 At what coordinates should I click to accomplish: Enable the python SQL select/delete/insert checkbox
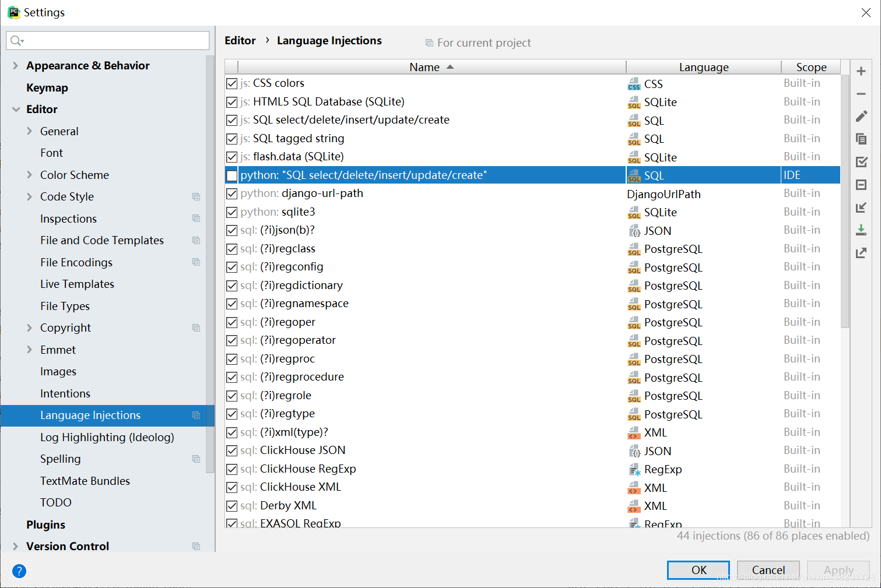tap(231, 175)
